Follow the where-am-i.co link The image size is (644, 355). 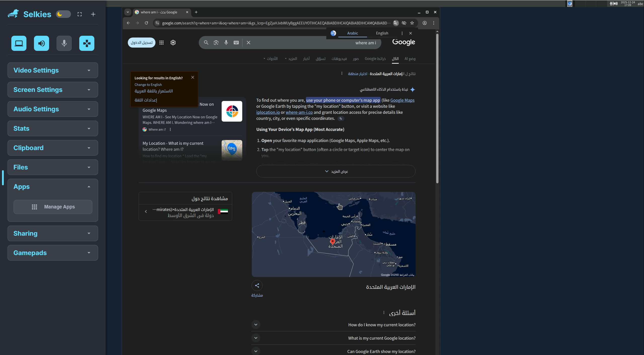(x=299, y=112)
